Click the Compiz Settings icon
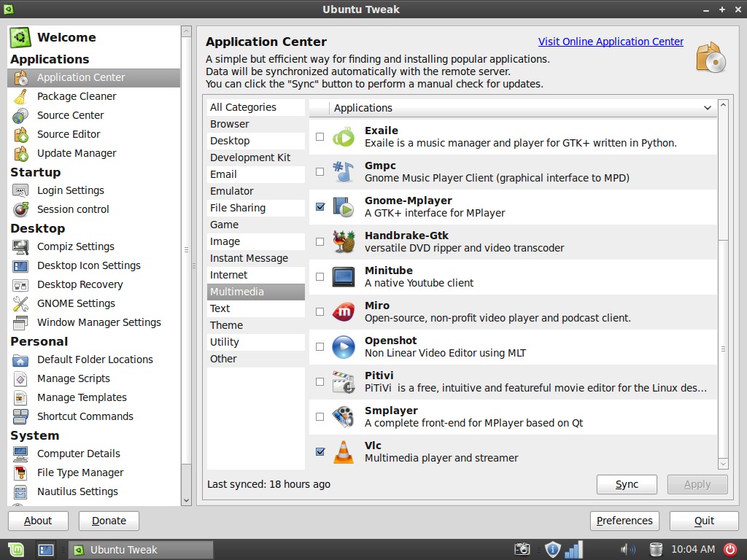The width and height of the screenshot is (747, 560). click(20, 246)
